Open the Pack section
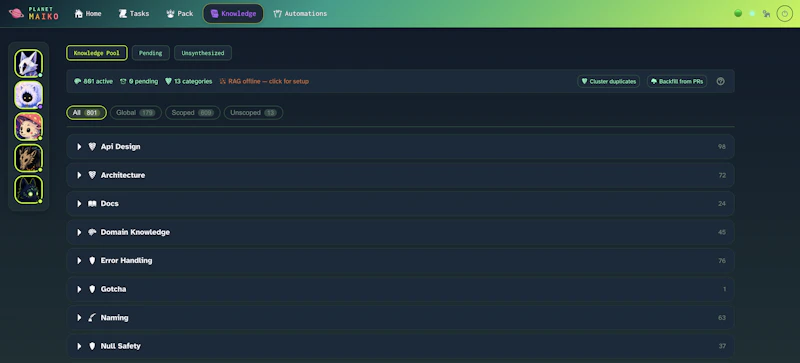The width and height of the screenshot is (800, 363). 180,14
